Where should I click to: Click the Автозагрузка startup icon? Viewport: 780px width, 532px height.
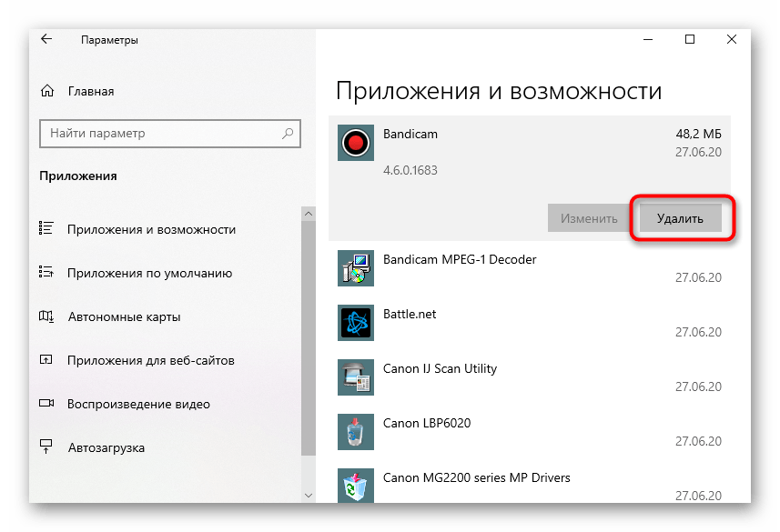[x=46, y=447]
